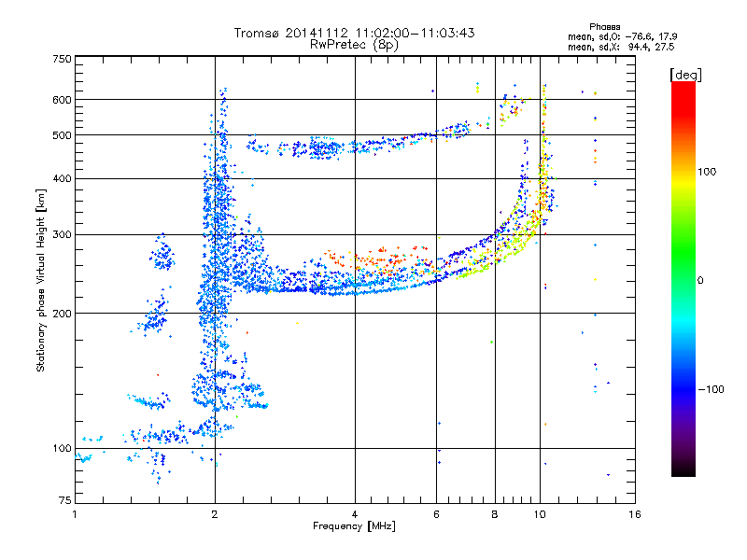Click the x-axis label '16'
Image resolution: width=747 pixels, height=560 pixels.
635,514
